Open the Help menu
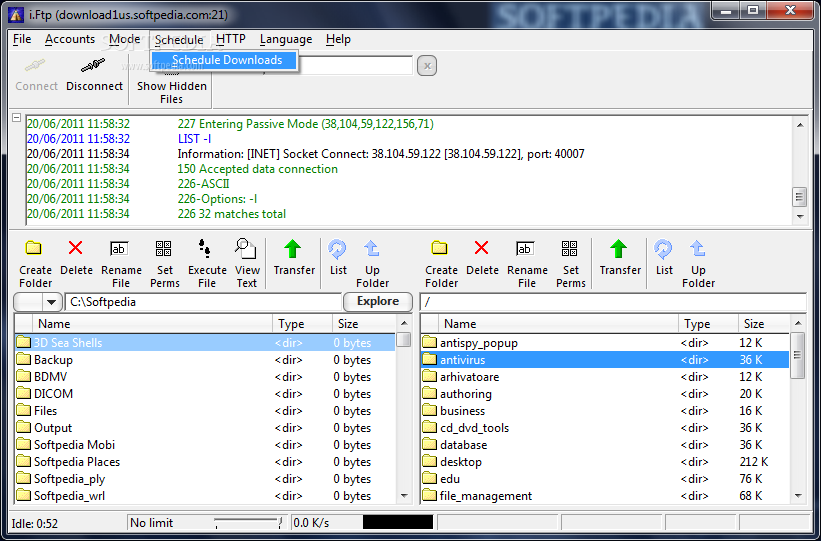The width and height of the screenshot is (821, 541). (x=338, y=39)
